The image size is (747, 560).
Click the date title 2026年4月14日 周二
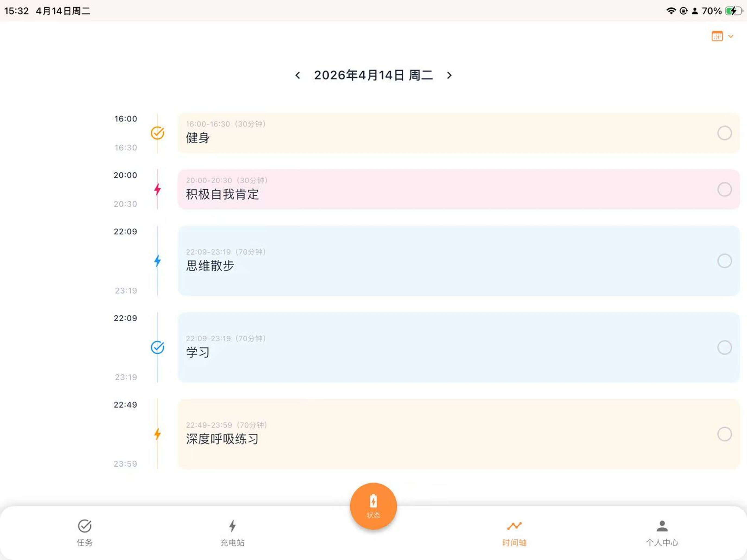373,75
